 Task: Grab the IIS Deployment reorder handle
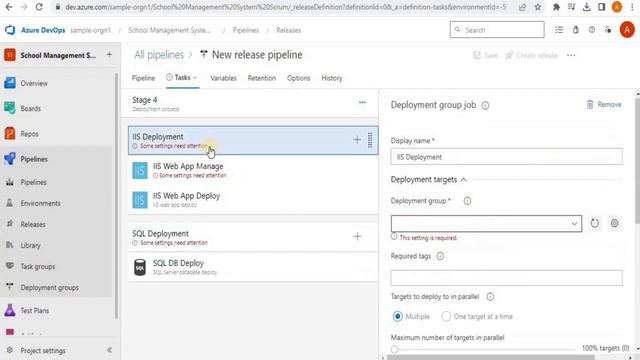370,140
